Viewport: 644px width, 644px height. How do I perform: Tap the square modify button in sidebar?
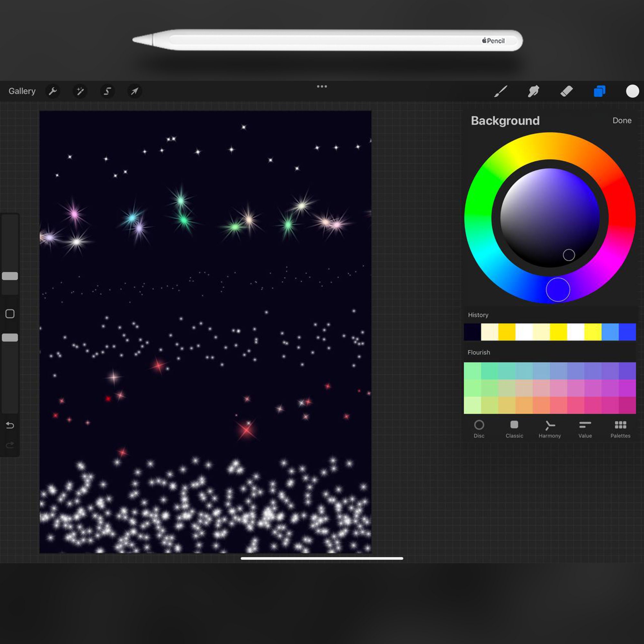point(10,314)
